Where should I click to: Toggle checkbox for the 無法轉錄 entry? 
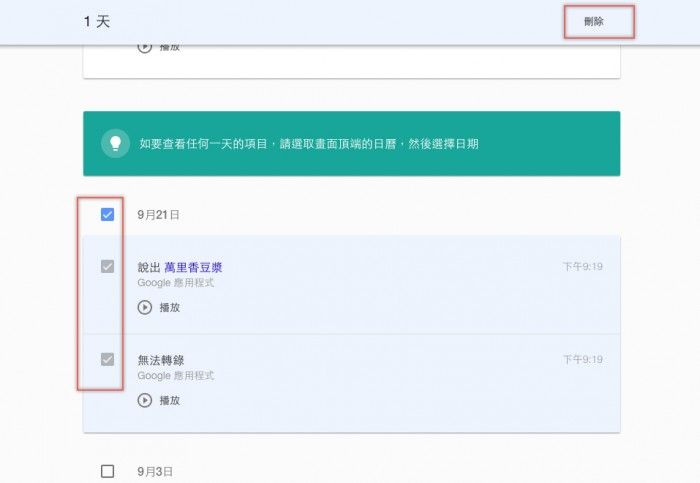(108, 360)
